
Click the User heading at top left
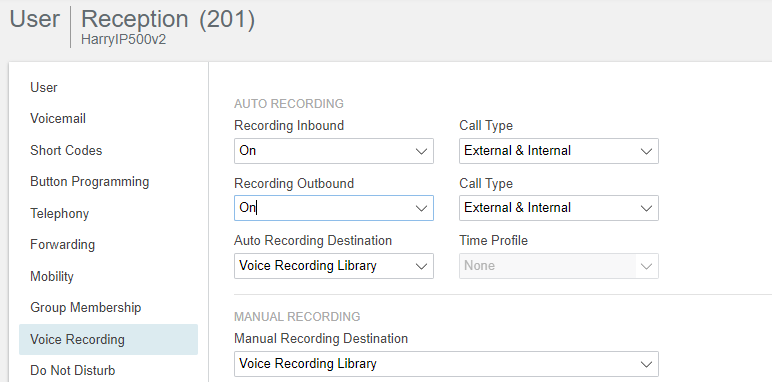pyautogui.click(x=34, y=19)
